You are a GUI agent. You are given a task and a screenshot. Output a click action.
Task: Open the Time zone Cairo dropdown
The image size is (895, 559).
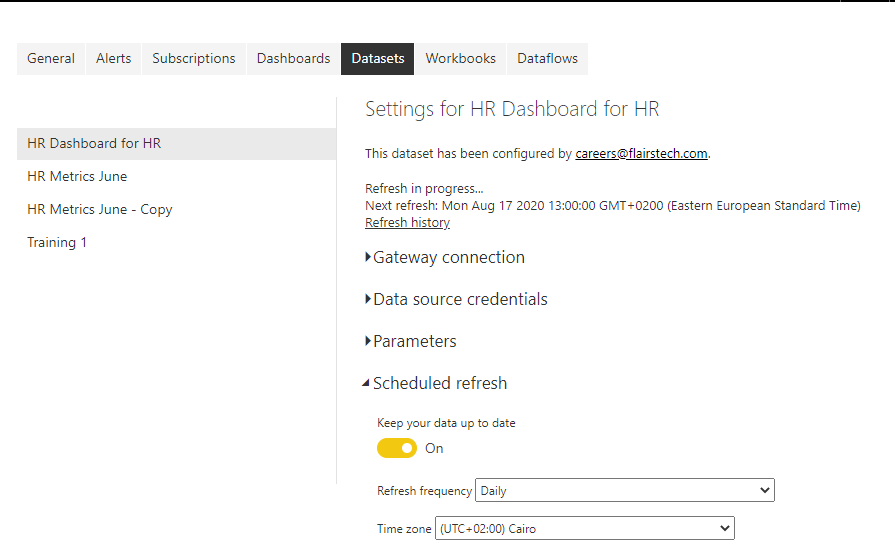click(x=584, y=528)
